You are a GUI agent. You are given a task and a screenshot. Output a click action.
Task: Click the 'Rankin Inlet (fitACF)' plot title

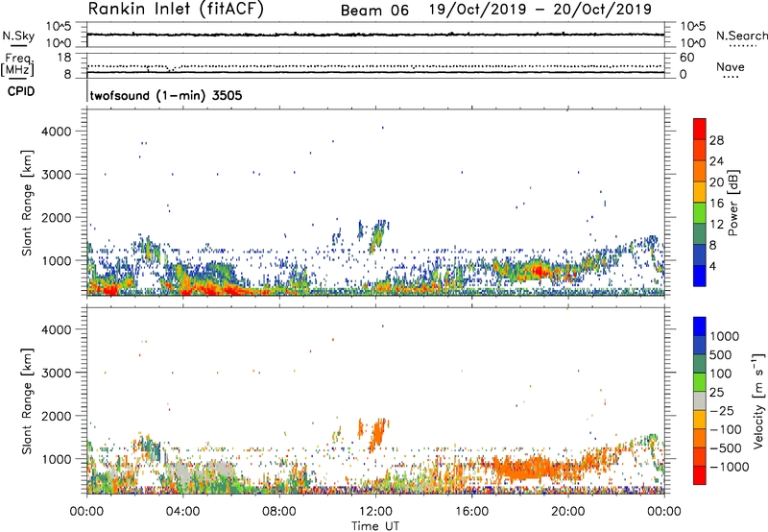(176, 10)
